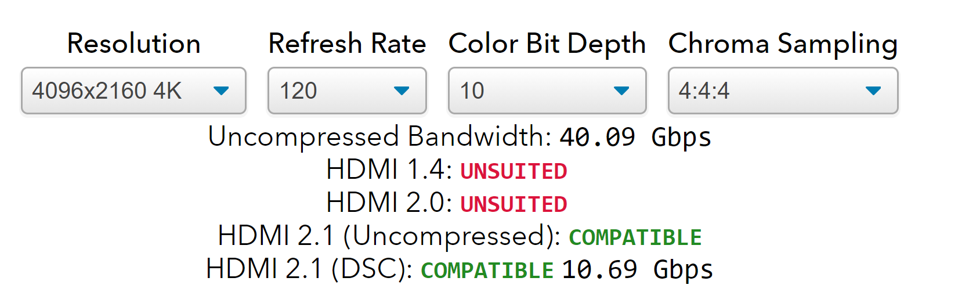The image size is (980, 292).
Task: Click COMPATIBLE status for HDMI 2.1 DSC
Action: coord(487,271)
